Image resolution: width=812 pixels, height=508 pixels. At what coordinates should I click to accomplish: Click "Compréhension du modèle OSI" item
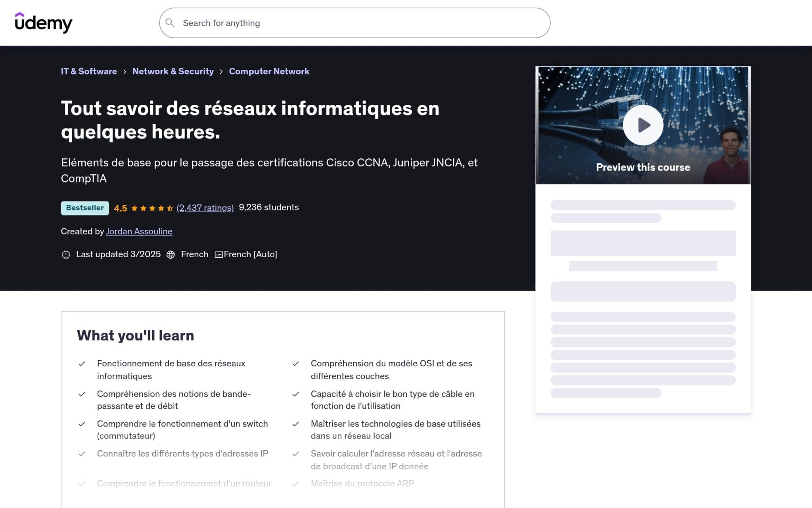click(391, 369)
